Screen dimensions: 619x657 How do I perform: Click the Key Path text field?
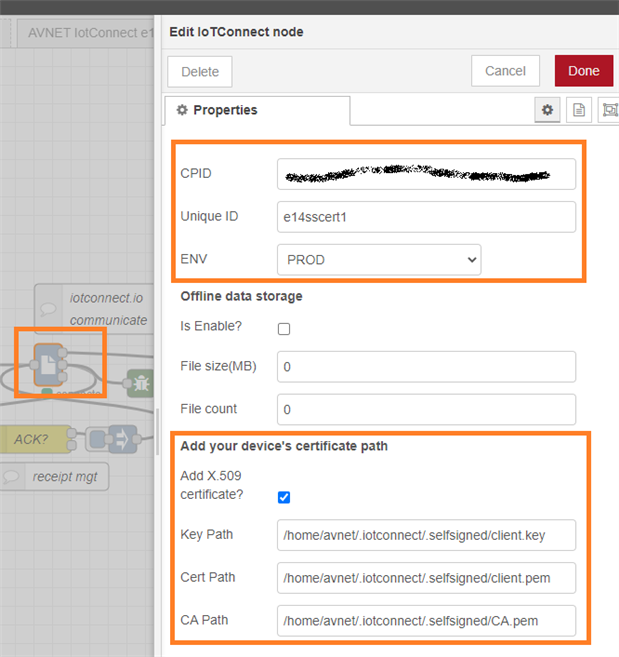(426, 535)
